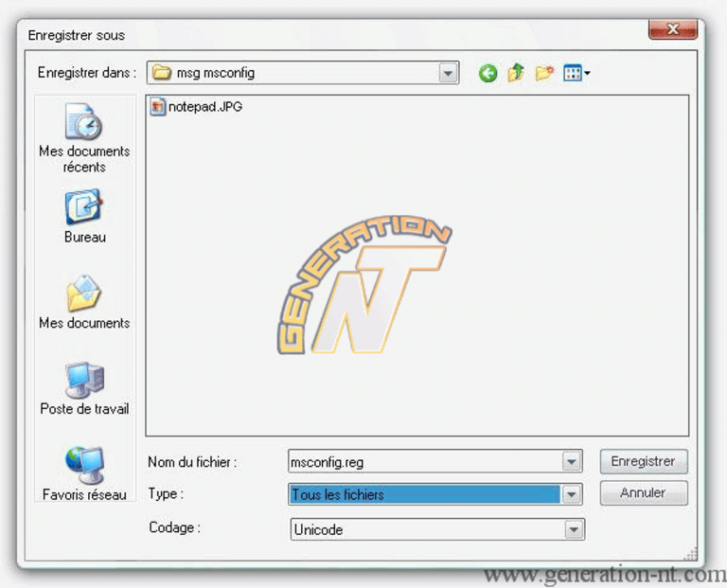Go to the Bureau location
Screen dimensions: 727x588
pos(84,216)
